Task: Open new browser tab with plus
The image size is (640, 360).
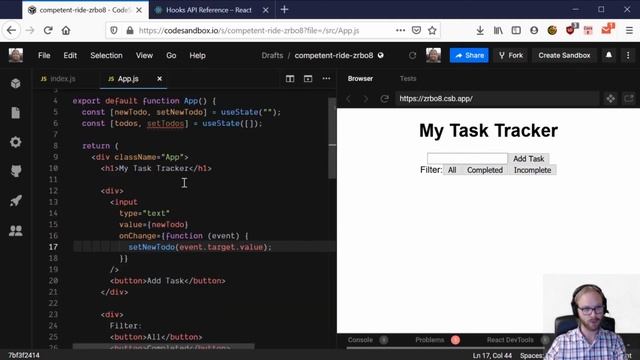Action: click(x=284, y=9)
